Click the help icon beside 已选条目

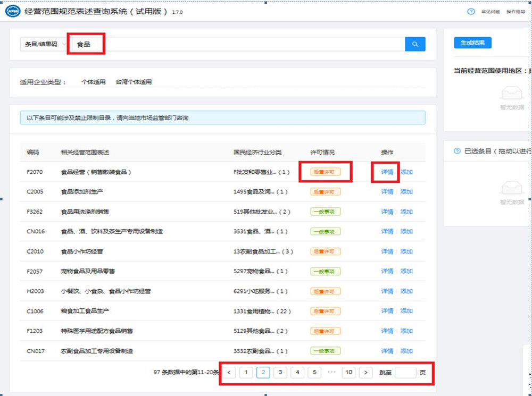[457, 151]
